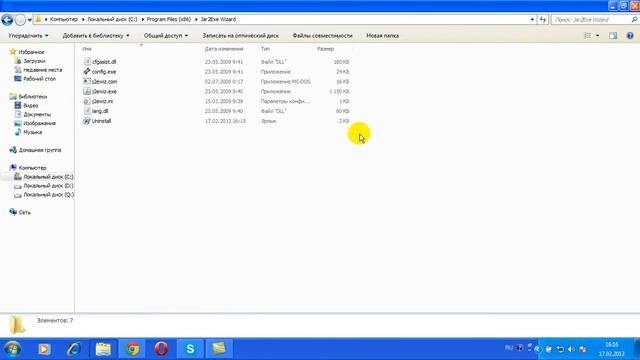
Task: Open the taskbar clock and date
Action: click(611, 349)
